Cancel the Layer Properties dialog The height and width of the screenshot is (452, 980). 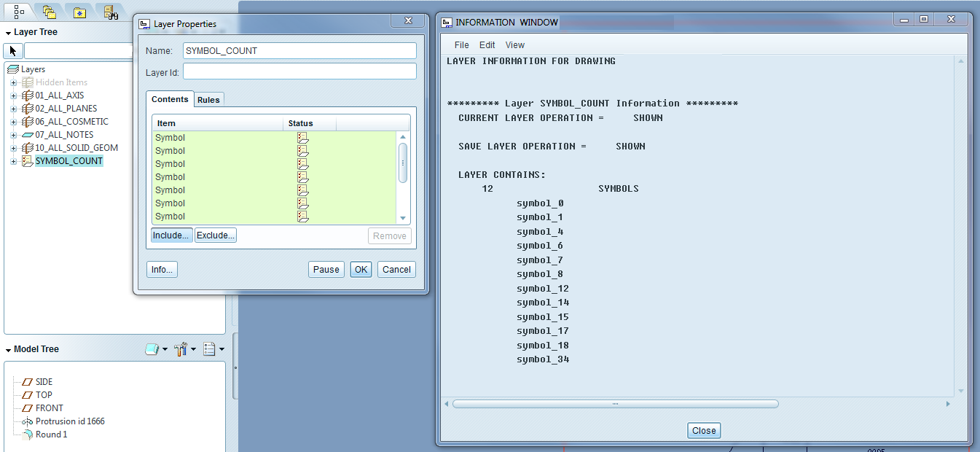pos(396,269)
